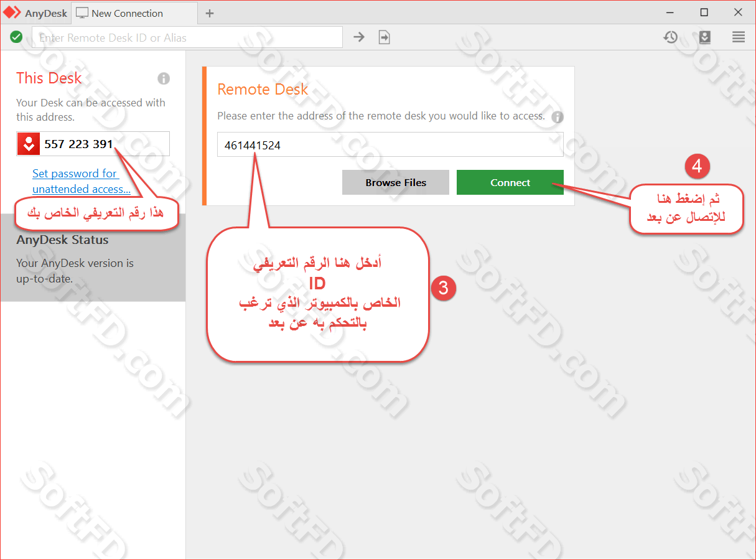Click the Browse Files button
The image size is (756, 560).
(396, 182)
